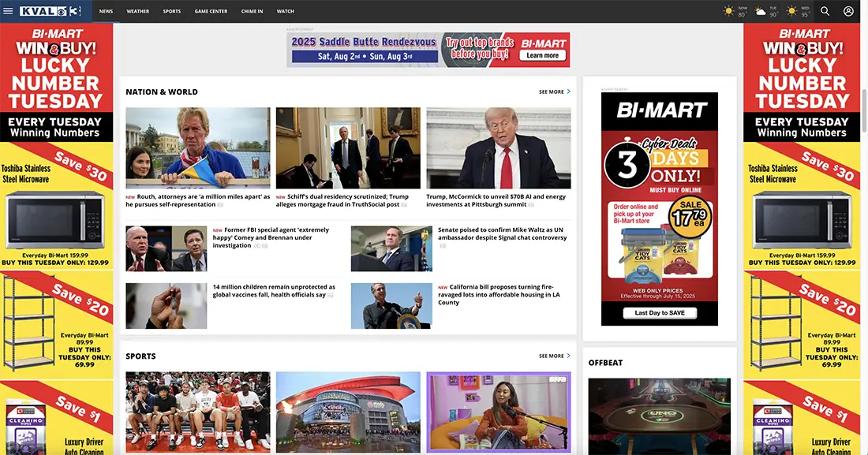Click the Bi-Mart Cyber Deals Tidy Cats ad

click(660, 209)
